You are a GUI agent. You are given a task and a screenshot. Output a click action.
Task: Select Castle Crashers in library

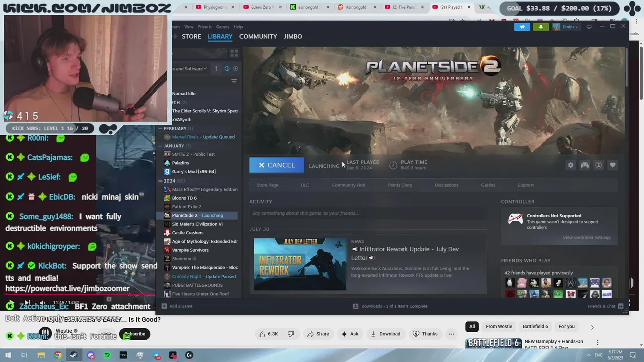click(187, 233)
